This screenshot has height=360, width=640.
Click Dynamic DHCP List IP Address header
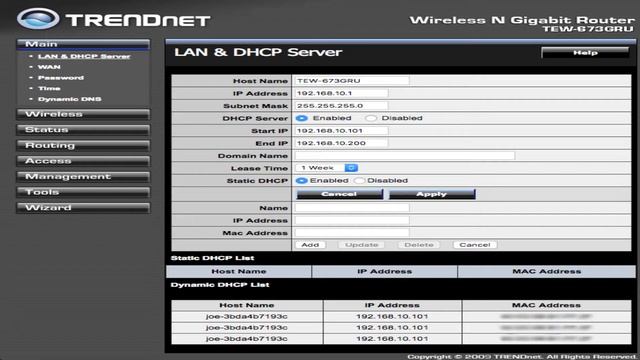click(x=392, y=305)
